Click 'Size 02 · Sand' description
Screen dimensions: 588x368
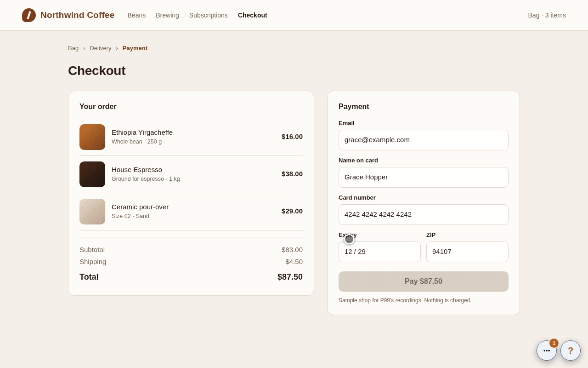(x=130, y=216)
